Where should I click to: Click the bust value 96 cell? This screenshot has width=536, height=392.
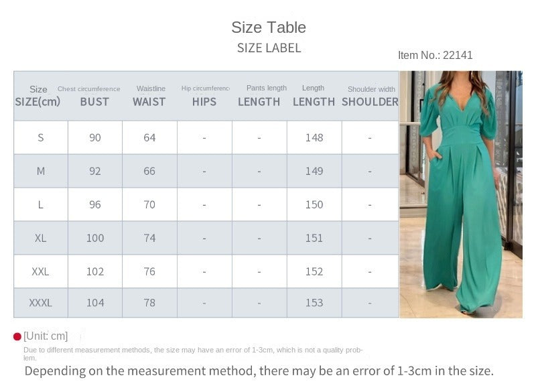coord(95,204)
